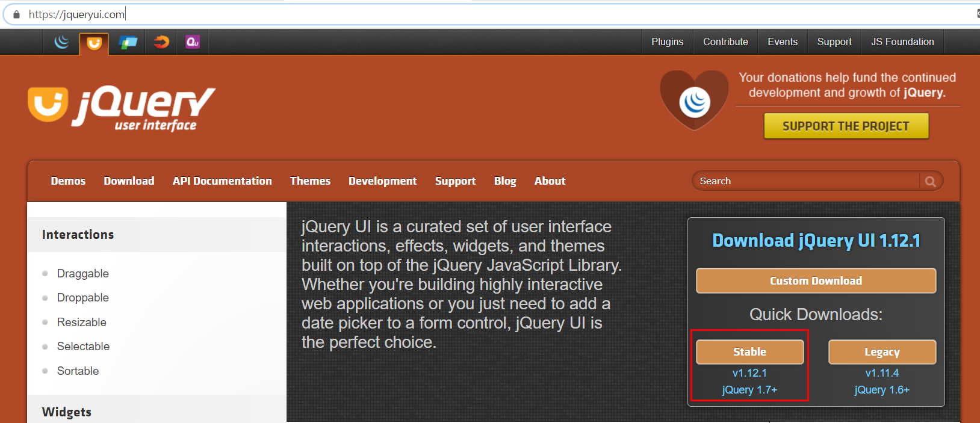Open the JS Foundation link
The width and height of the screenshot is (980, 423).
[x=902, y=42]
